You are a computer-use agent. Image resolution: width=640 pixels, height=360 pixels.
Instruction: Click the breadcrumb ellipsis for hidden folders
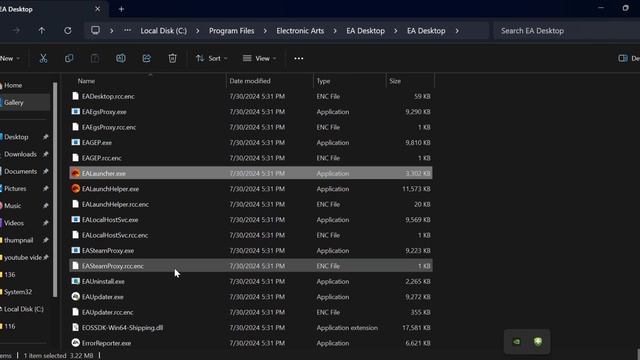(128, 31)
